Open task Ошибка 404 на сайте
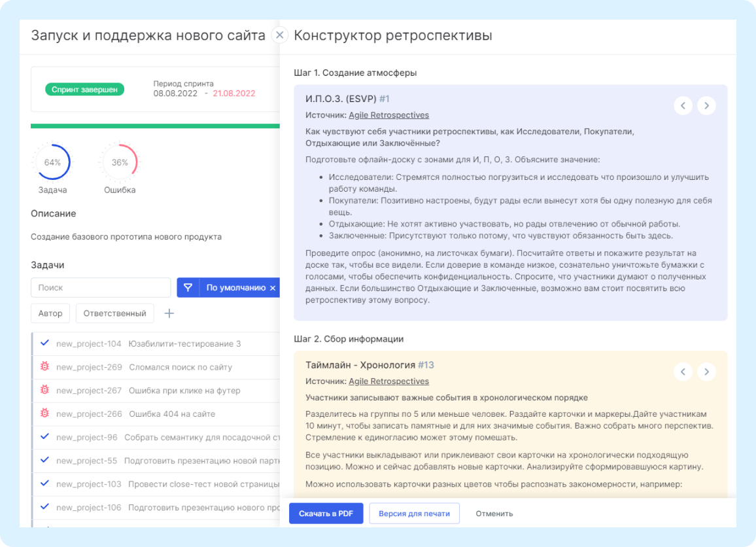This screenshot has height=547, width=756. coord(172,414)
